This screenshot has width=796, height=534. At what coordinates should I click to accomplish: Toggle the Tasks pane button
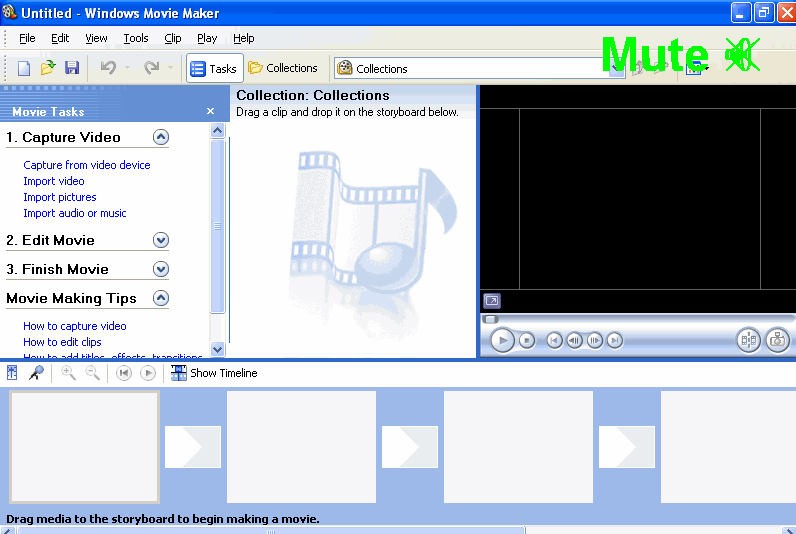214,68
